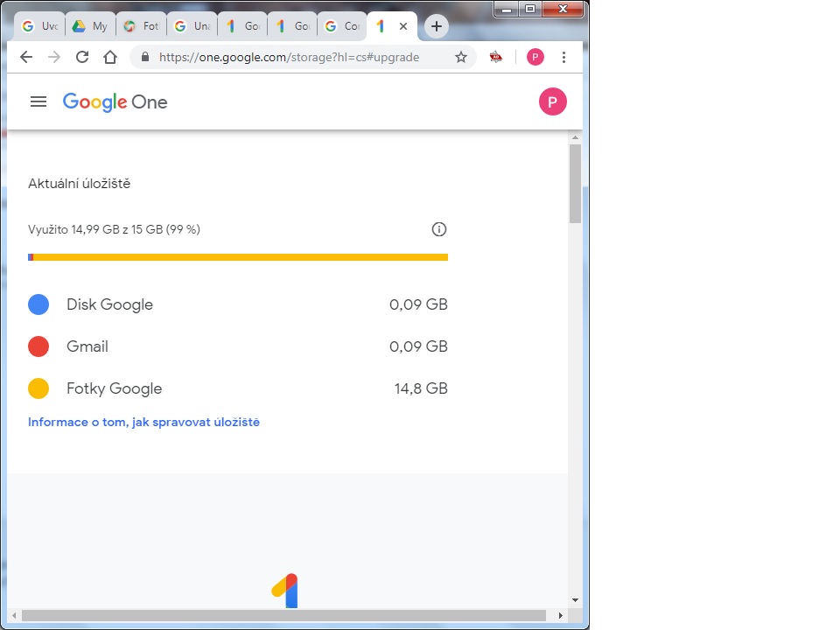Open the Chrome profile avatar in toolbar
Screen dimensions: 840x630
click(x=535, y=57)
